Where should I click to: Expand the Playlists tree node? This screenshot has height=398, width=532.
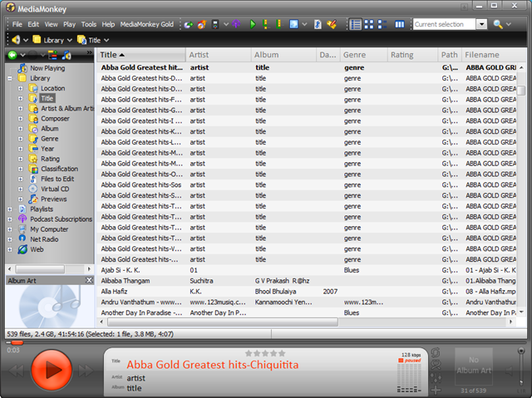[x=10, y=209]
